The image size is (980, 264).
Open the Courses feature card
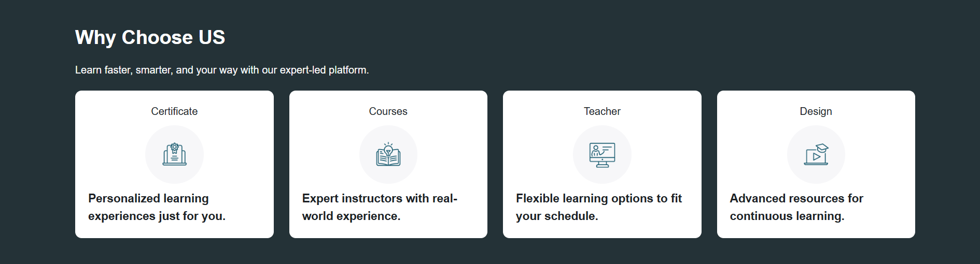pos(388,164)
